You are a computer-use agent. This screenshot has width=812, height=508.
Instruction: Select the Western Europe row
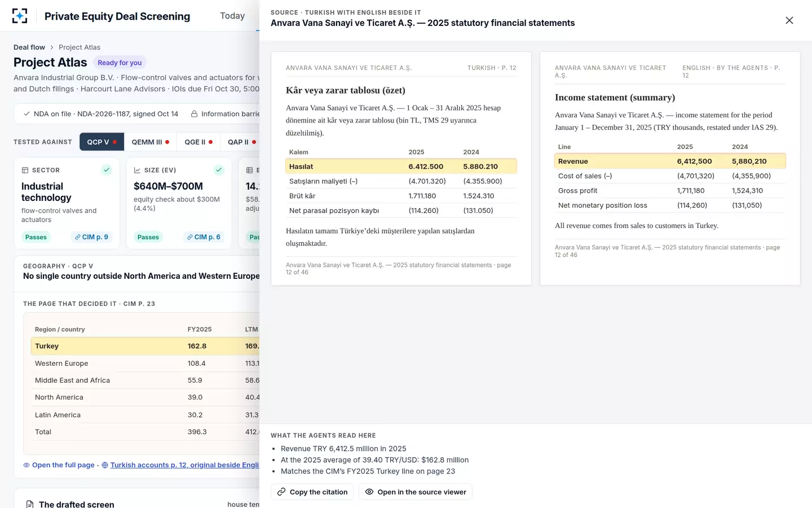pyautogui.click(x=145, y=364)
